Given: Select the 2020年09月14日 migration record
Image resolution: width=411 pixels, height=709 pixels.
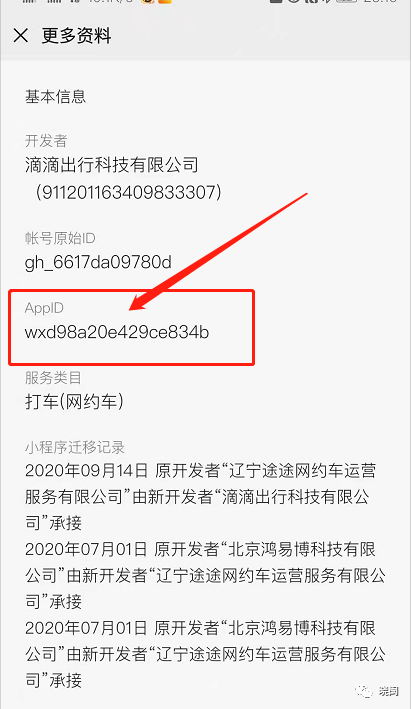Looking at the screenshot, I should pos(201,496).
